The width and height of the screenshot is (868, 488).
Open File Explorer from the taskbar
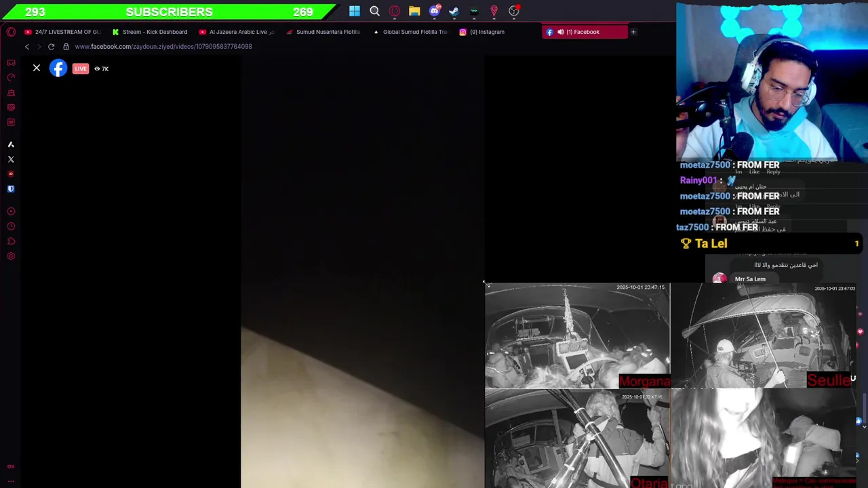(414, 11)
